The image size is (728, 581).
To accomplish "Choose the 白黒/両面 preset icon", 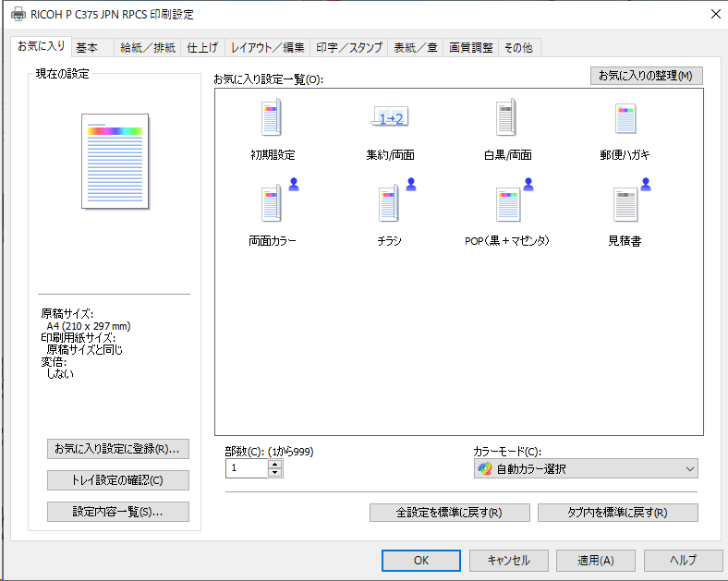I will pyautogui.click(x=506, y=120).
